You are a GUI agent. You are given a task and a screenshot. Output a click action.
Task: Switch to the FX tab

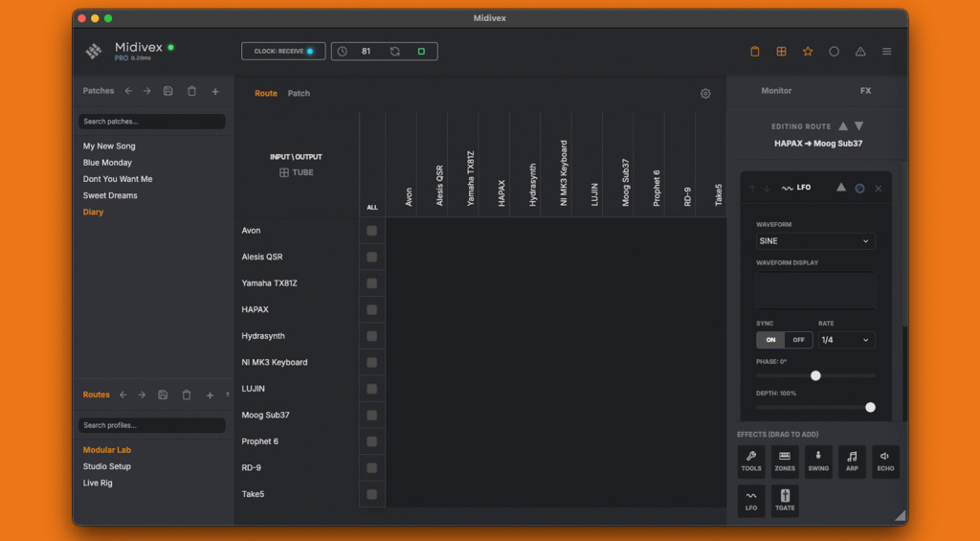click(865, 91)
